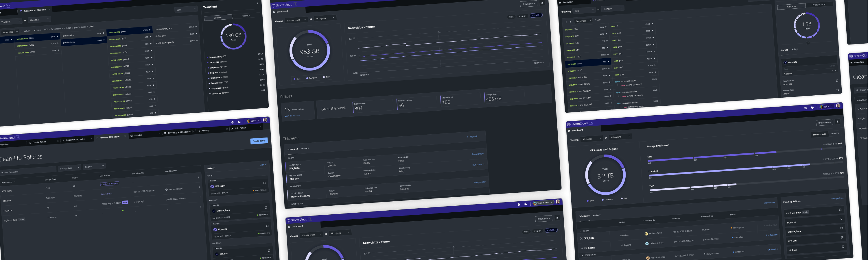The width and height of the screenshot is (868, 260).
Task: Expand the All data types dropdown
Action: [296, 20]
